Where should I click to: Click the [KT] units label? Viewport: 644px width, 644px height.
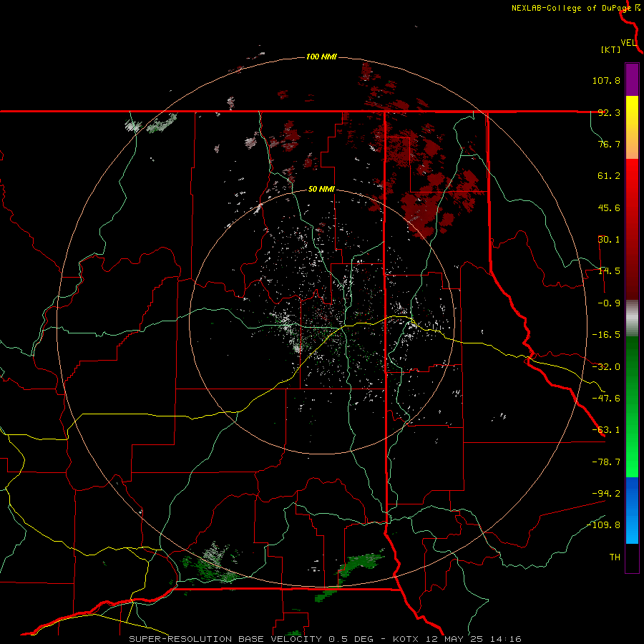(610, 49)
